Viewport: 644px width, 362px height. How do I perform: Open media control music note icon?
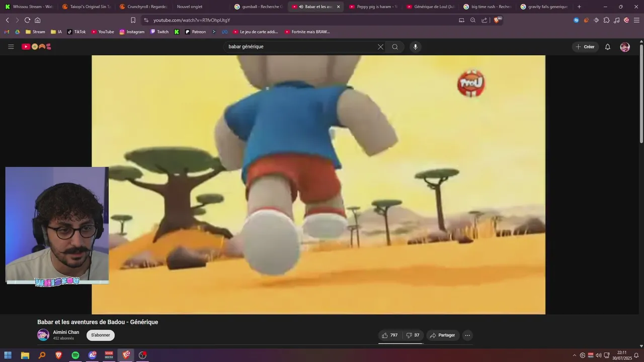tap(616, 20)
